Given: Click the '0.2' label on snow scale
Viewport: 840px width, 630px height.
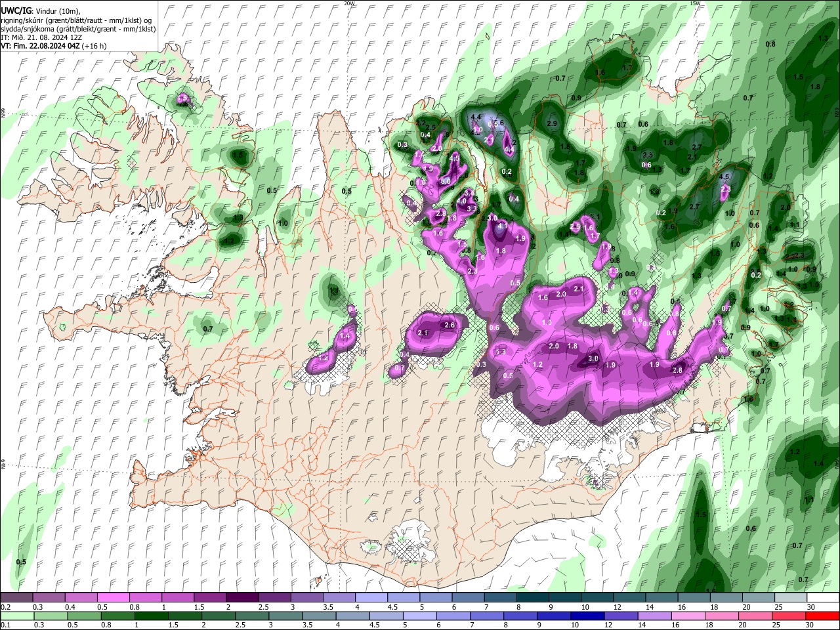Looking at the screenshot, I should tap(5, 607).
